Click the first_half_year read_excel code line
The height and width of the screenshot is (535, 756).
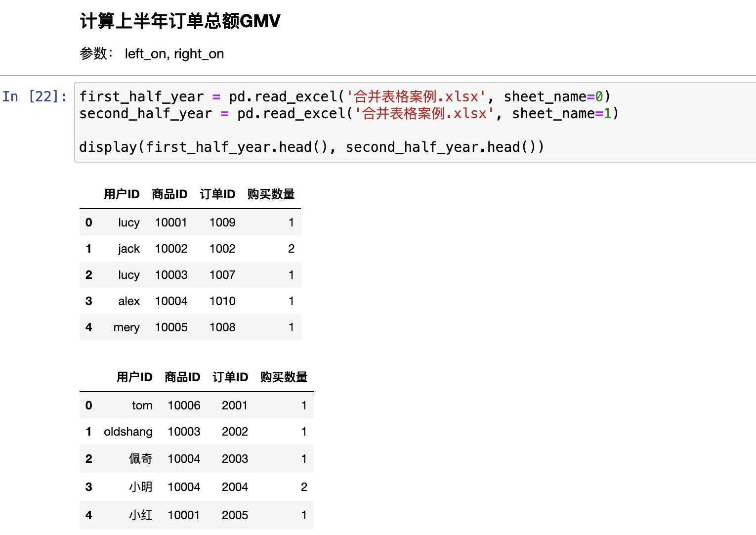click(344, 96)
